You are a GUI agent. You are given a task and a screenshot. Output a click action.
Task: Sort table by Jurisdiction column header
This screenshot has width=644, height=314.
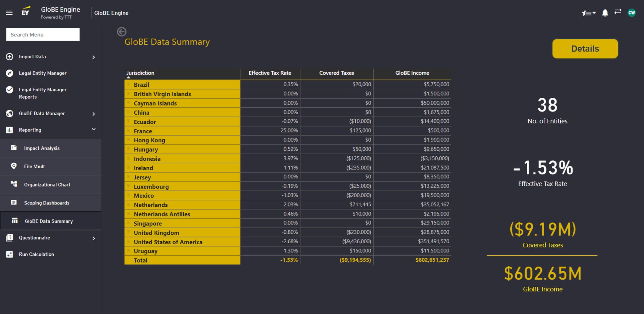[140, 73]
